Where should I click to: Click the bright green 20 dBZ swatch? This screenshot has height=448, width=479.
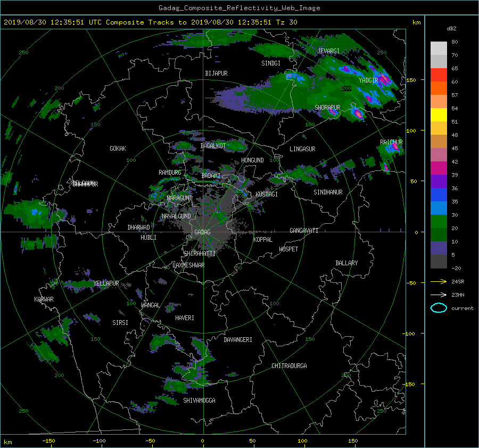tap(439, 222)
